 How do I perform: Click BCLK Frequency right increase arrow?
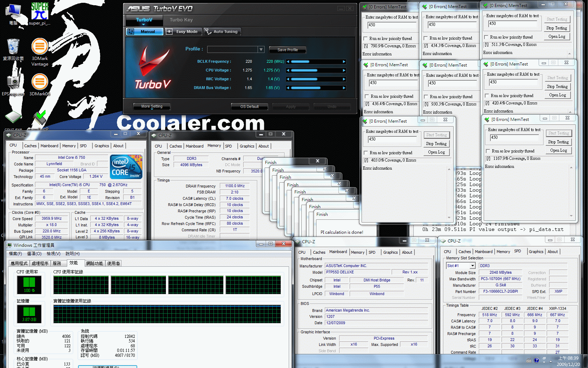coord(344,62)
